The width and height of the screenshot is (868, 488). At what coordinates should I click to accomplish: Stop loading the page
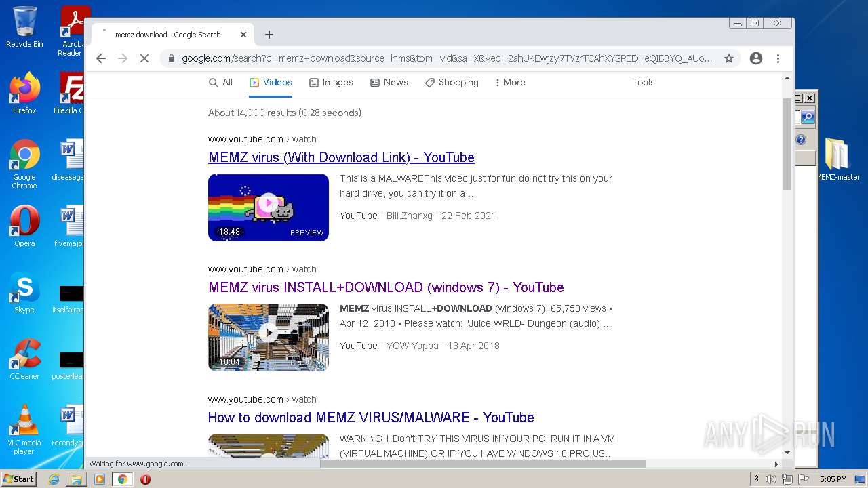(x=144, y=58)
